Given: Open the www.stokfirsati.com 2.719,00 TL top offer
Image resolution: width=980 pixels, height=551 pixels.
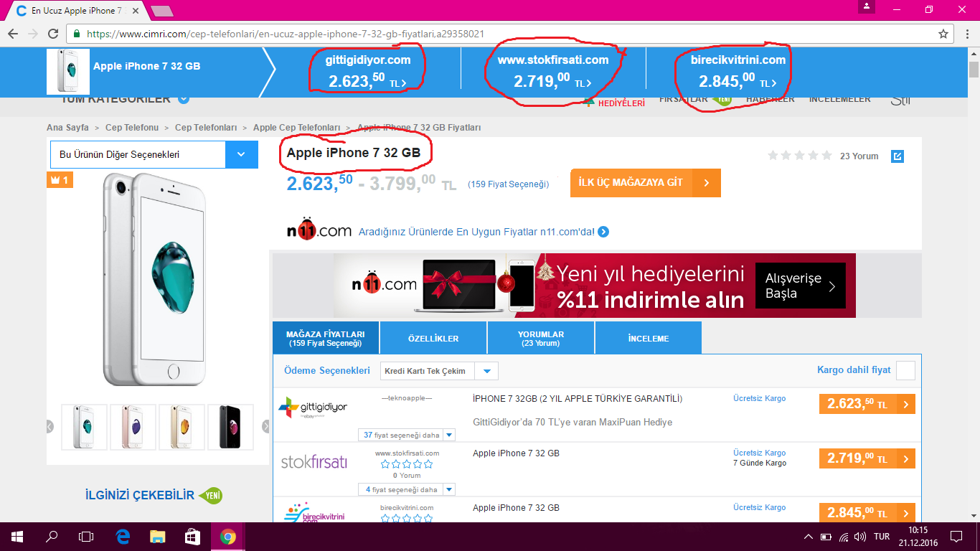Looking at the screenshot, I should [x=553, y=71].
